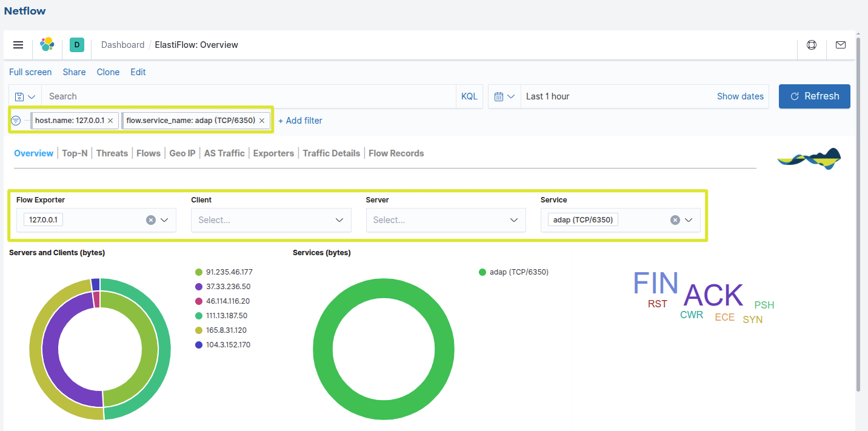Click the Clone link

(x=108, y=72)
